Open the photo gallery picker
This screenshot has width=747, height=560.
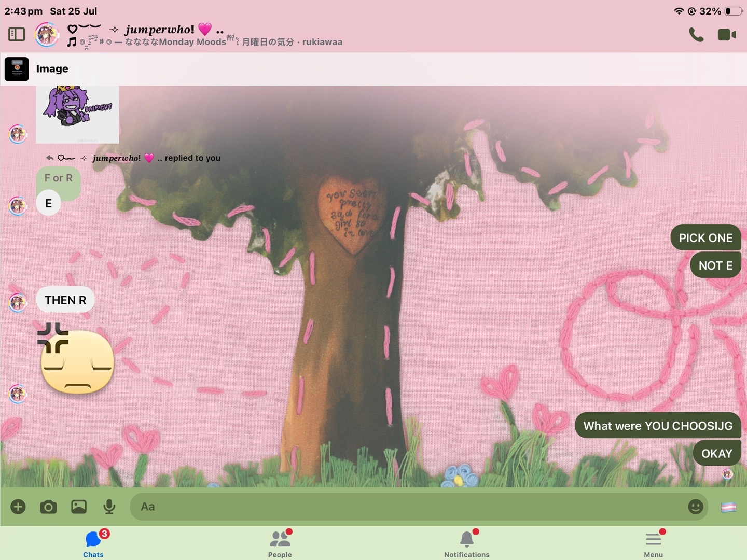(79, 507)
